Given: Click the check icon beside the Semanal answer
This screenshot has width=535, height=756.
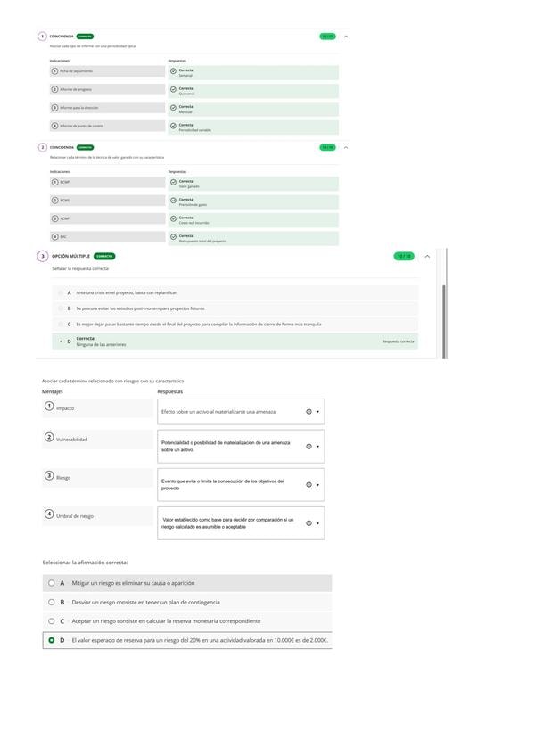Looking at the screenshot, I should click(173, 71).
